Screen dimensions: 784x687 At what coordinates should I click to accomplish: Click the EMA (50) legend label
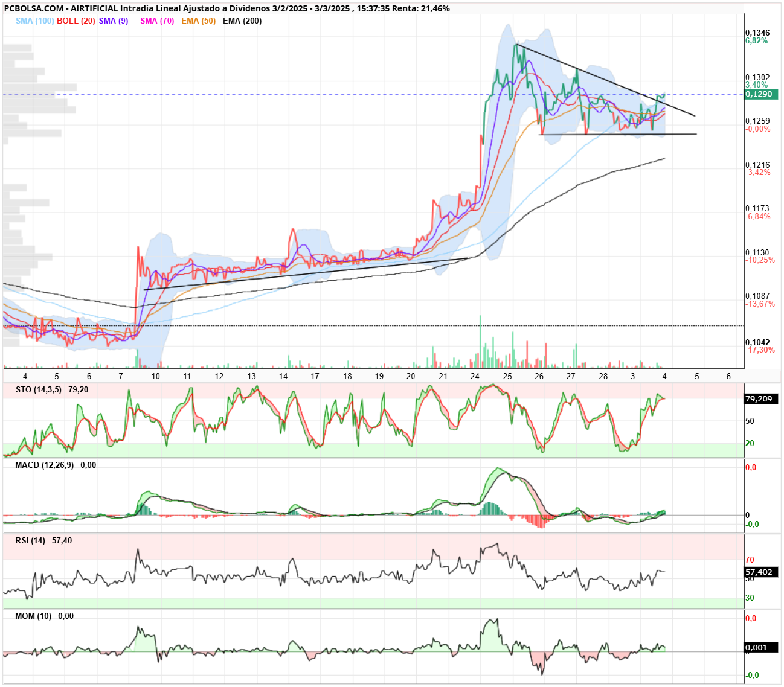(198, 21)
